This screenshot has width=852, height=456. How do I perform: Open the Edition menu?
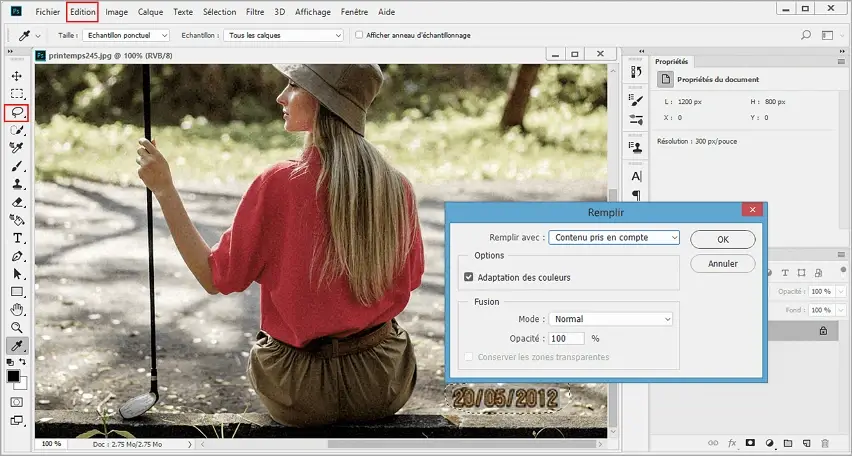83,11
